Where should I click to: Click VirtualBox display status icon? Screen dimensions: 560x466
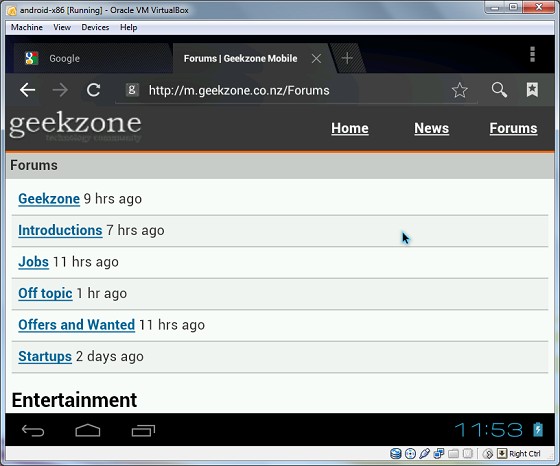tap(468, 454)
